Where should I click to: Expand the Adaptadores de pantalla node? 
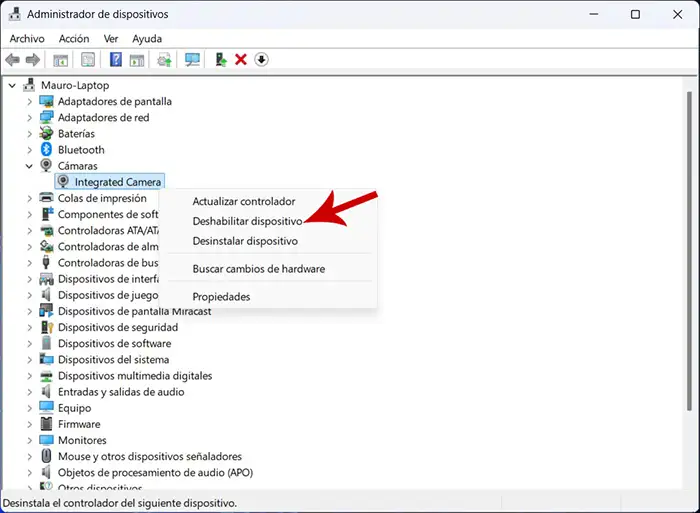(29, 102)
